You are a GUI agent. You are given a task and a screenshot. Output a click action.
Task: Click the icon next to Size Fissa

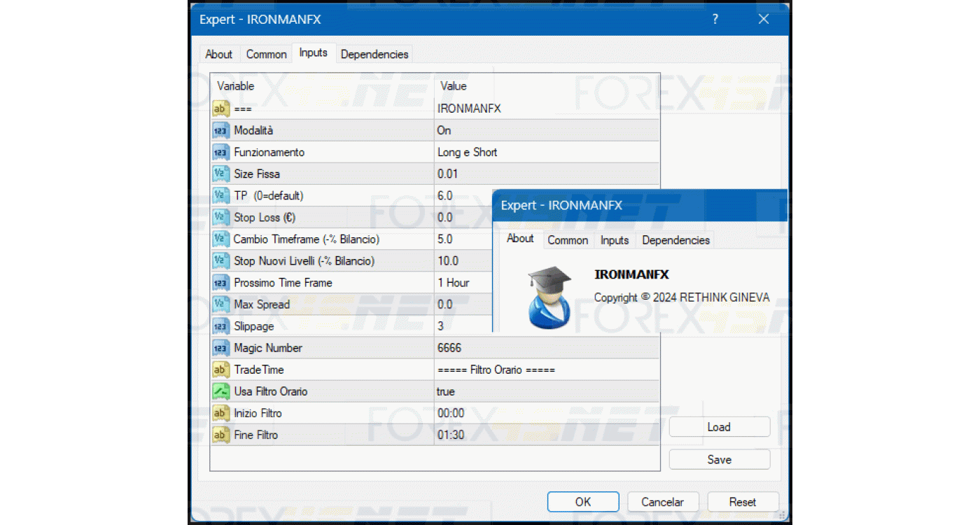(220, 174)
